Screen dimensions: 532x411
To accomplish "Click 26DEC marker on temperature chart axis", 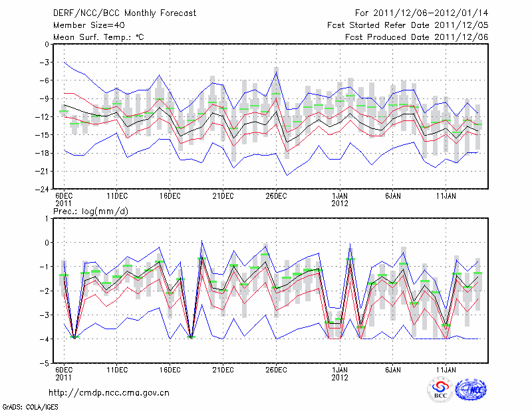I will (276, 196).
